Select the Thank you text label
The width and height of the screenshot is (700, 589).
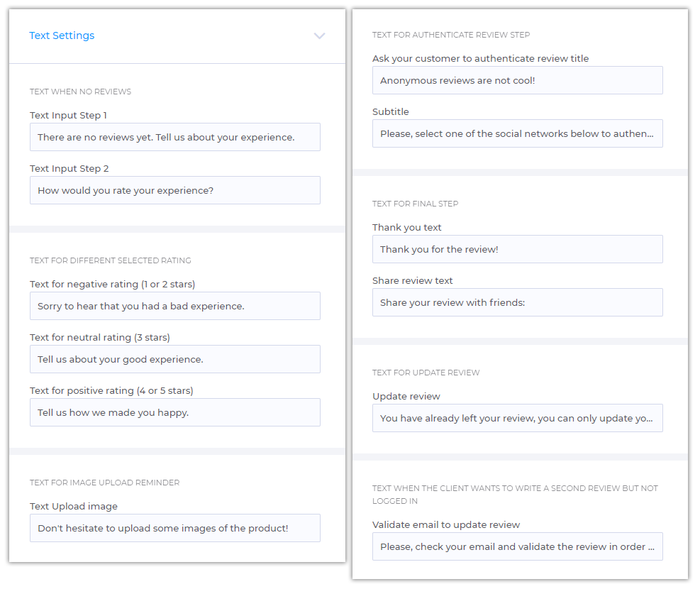coord(406,227)
